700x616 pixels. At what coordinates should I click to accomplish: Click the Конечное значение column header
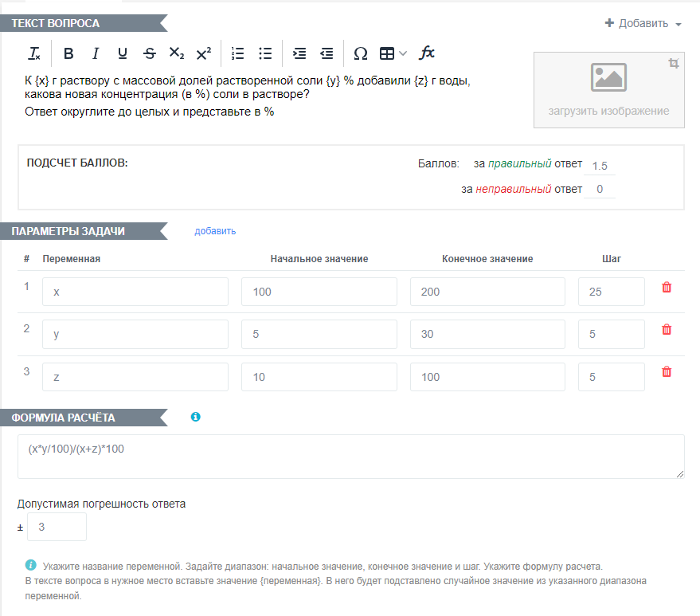(487, 259)
